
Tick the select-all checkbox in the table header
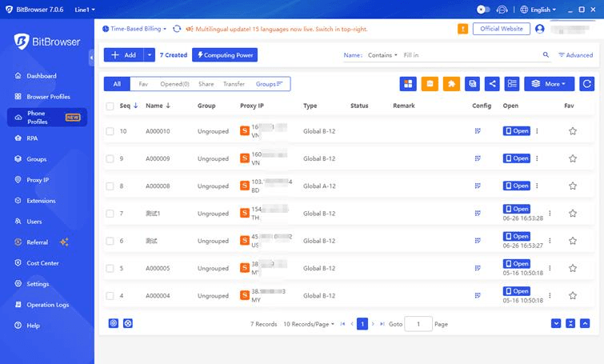(110, 106)
